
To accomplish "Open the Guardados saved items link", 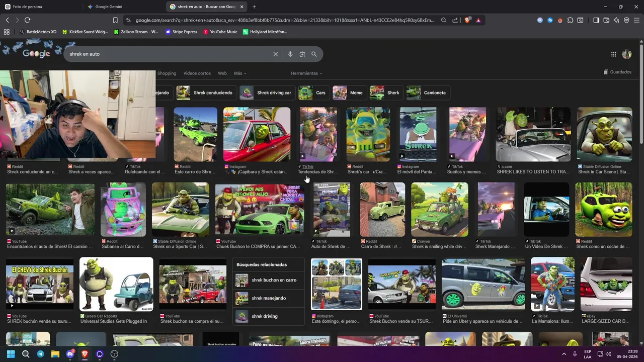I will [617, 72].
